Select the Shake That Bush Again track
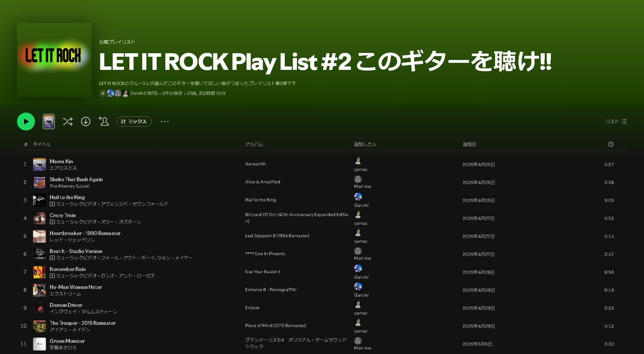644x354 pixels. (x=76, y=179)
